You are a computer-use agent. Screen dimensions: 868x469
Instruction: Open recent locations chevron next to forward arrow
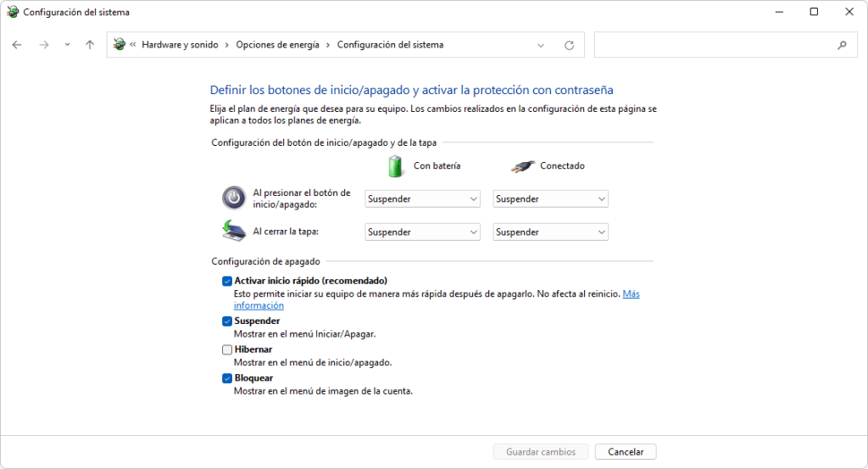pyautogui.click(x=67, y=45)
